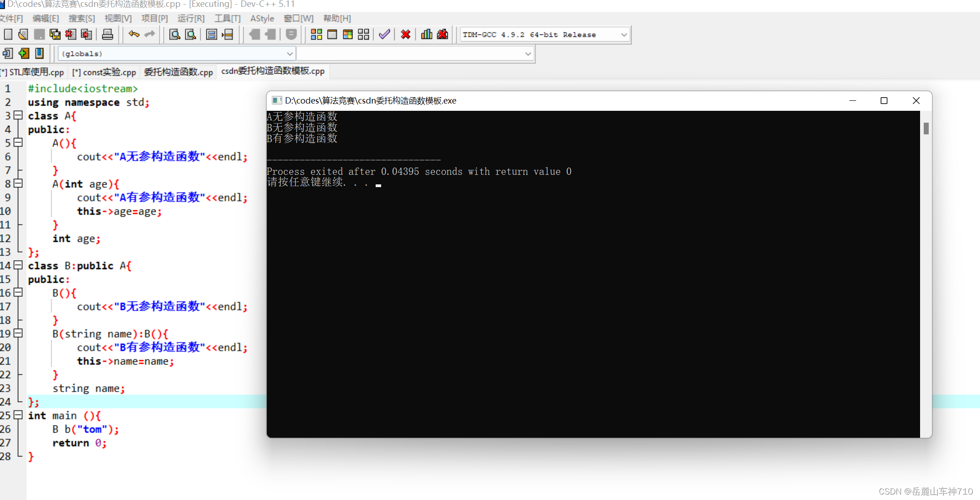Click the Syntax Check checkmark icon
The width and height of the screenshot is (980, 500).
pyautogui.click(x=384, y=35)
